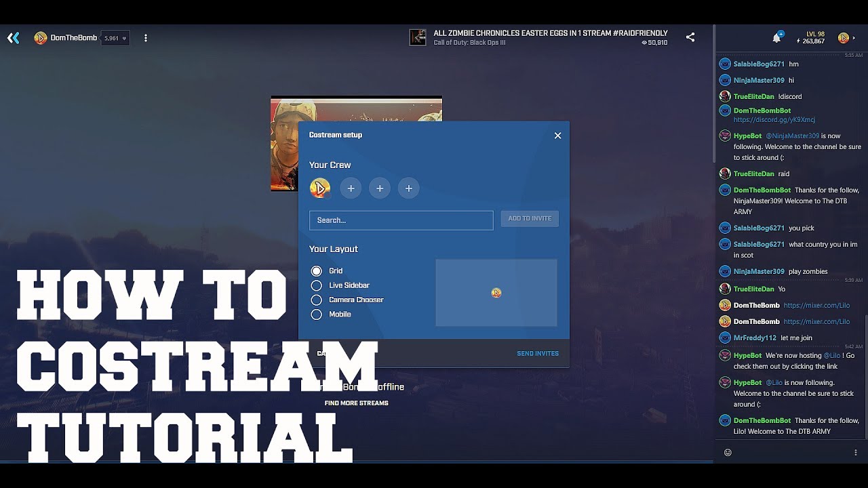The width and height of the screenshot is (868, 488).
Task: Focus the crew Search field
Action: point(401,220)
